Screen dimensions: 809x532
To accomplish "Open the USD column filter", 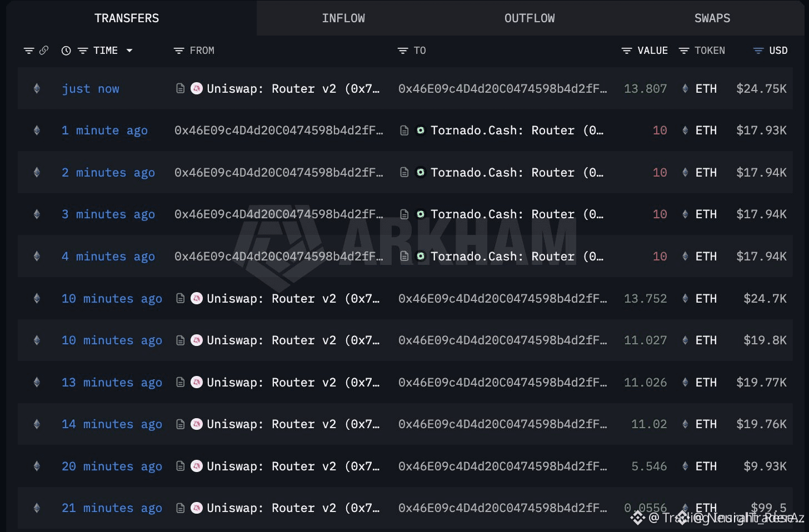I will pos(758,51).
